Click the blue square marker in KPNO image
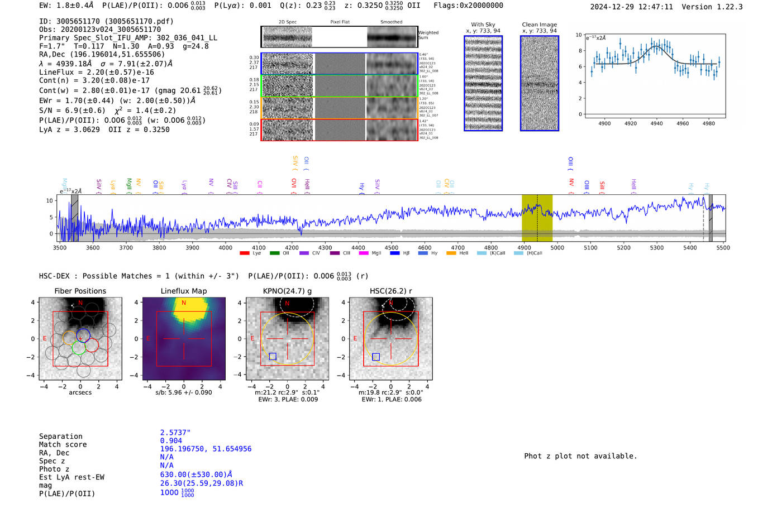The height and width of the screenshot is (532, 782). tap(273, 356)
